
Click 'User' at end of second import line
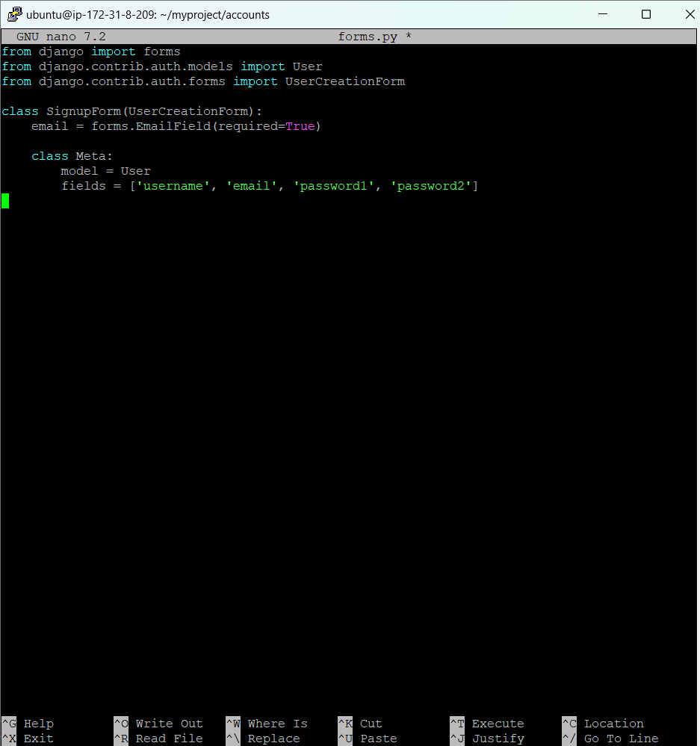pos(307,66)
